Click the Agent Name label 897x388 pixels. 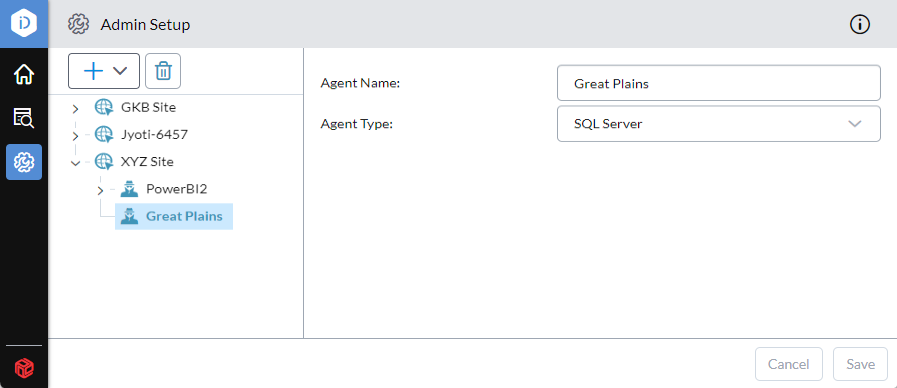click(x=360, y=83)
